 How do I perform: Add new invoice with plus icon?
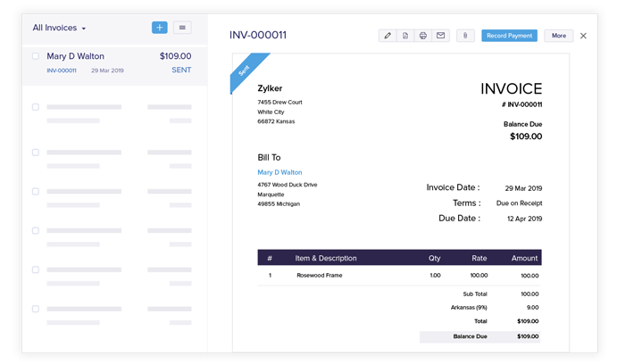[159, 28]
